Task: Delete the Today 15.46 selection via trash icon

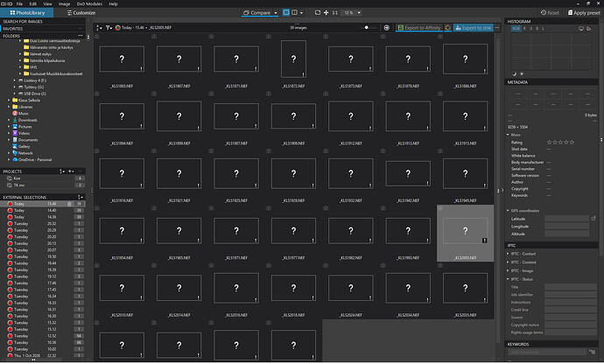Action: coord(69,204)
